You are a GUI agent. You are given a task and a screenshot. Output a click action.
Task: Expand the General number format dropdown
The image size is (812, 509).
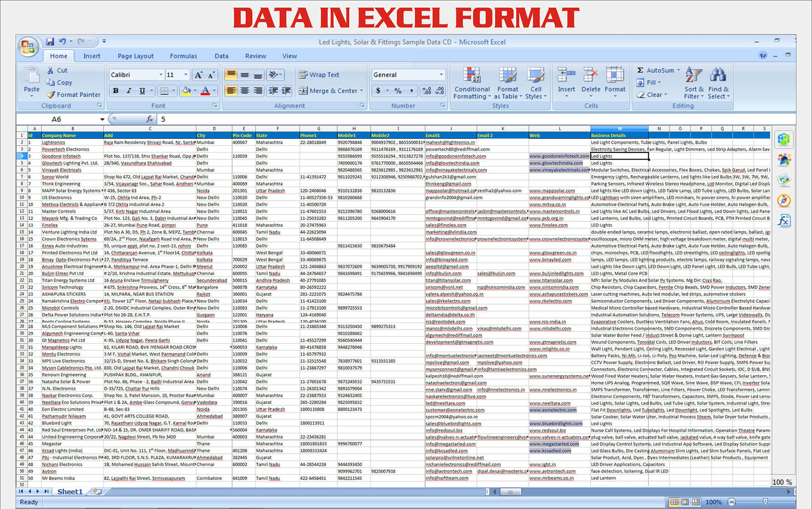441,75
